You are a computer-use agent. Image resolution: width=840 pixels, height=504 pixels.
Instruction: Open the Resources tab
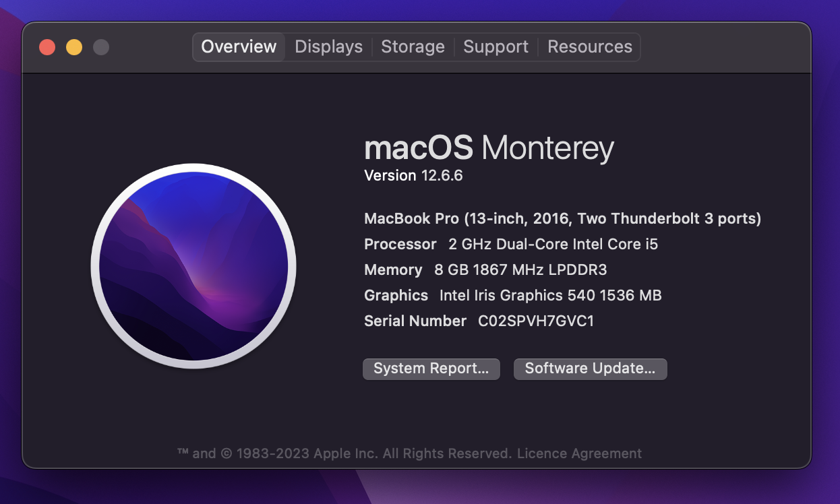(x=589, y=47)
